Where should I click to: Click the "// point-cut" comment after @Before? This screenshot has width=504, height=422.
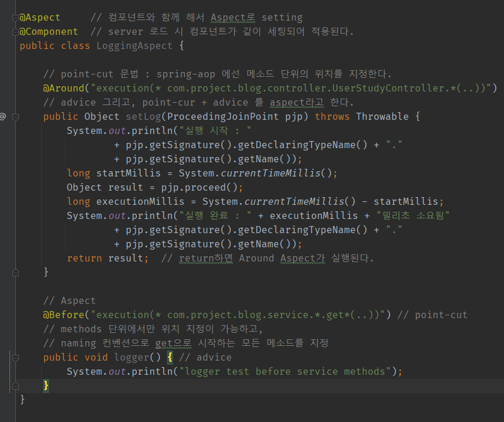pos(433,315)
